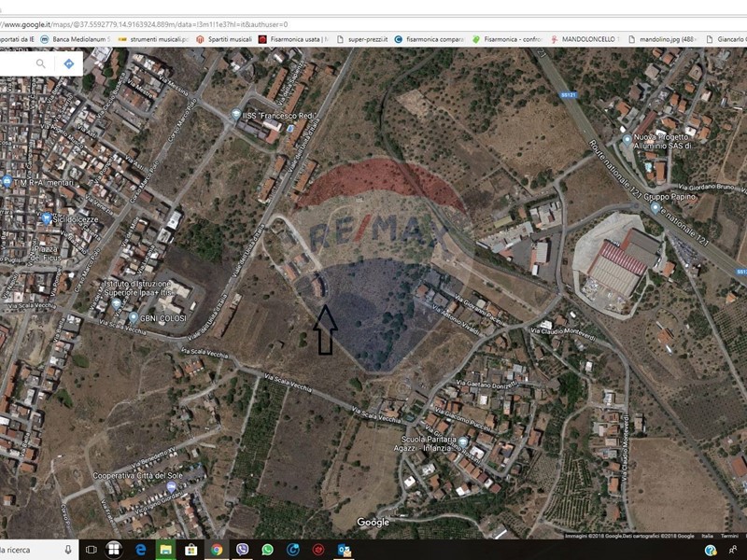Select the Scuola Paritaria Agazzi map marker
747x560 pixels.
point(463,441)
